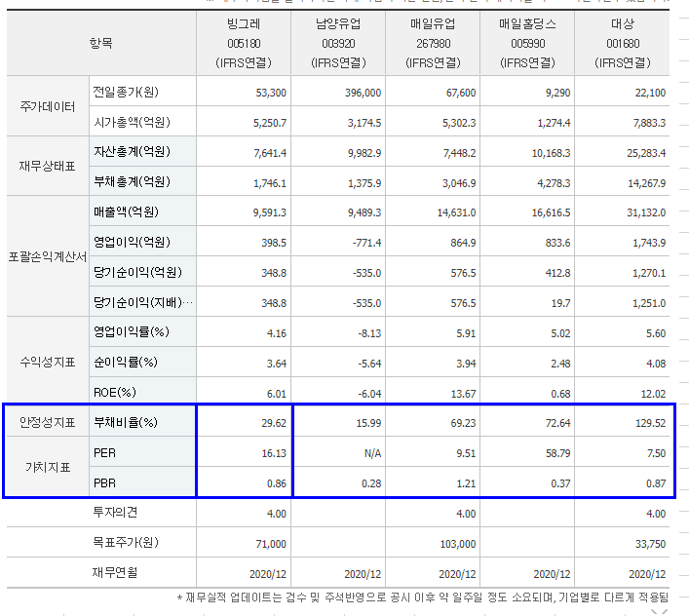Select the 당기순이익(억원) row label
The height and width of the screenshot is (616, 689).
137,272
